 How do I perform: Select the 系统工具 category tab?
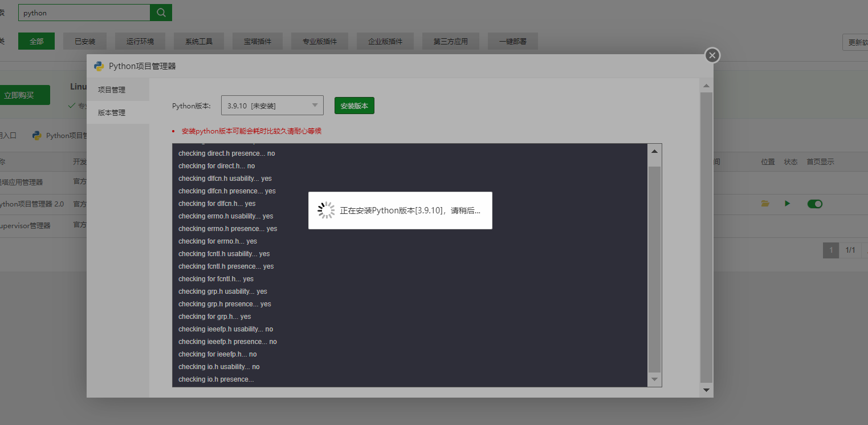pyautogui.click(x=199, y=41)
